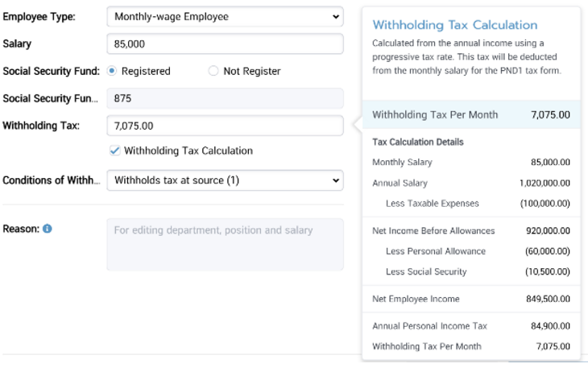Screen dimensions: 588x368
Task: Click the Net Income Before Allowances row
Action: 470,230
